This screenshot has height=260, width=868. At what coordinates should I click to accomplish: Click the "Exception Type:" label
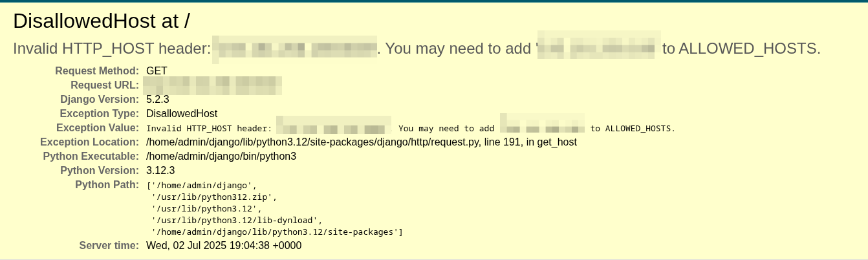99,113
